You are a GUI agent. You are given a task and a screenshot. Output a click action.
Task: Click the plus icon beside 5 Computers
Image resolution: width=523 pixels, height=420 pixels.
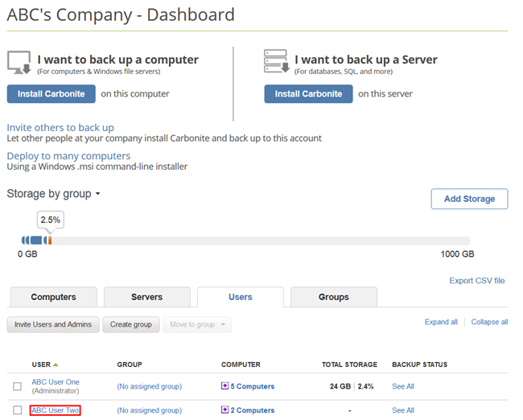coord(224,386)
